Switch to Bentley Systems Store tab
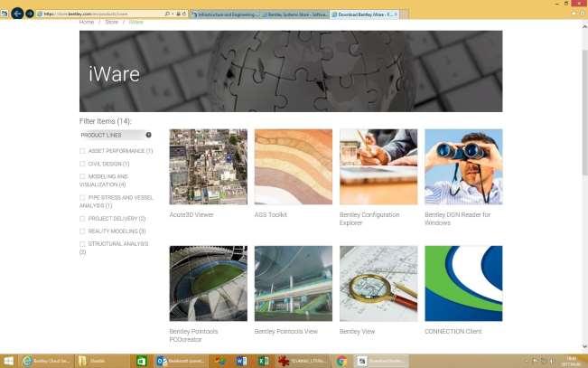The image size is (588, 368). pyautogui.click(x=295, y=14)
